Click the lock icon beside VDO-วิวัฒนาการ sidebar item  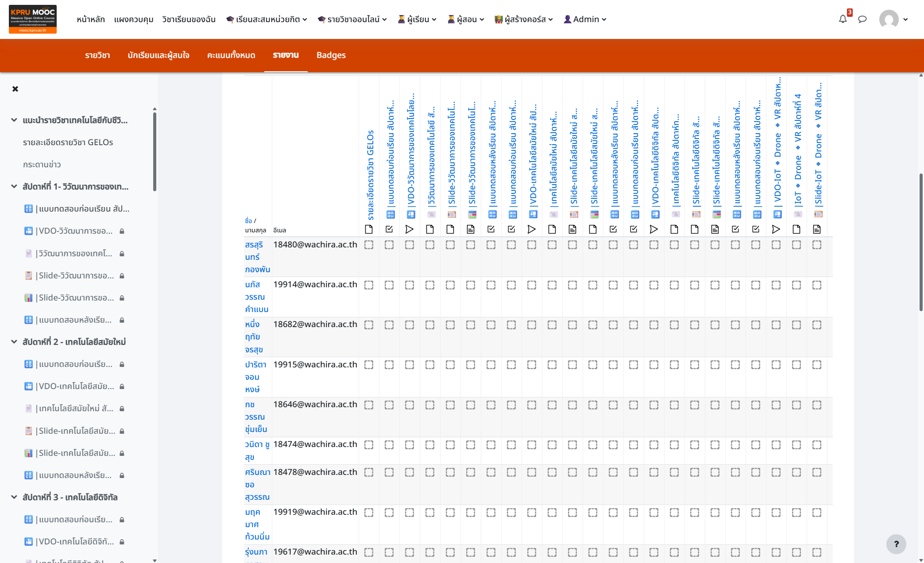122,231
